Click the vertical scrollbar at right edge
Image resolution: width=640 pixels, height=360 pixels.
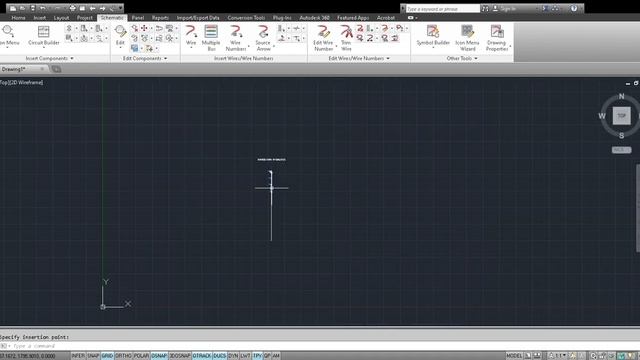(638, 208)
